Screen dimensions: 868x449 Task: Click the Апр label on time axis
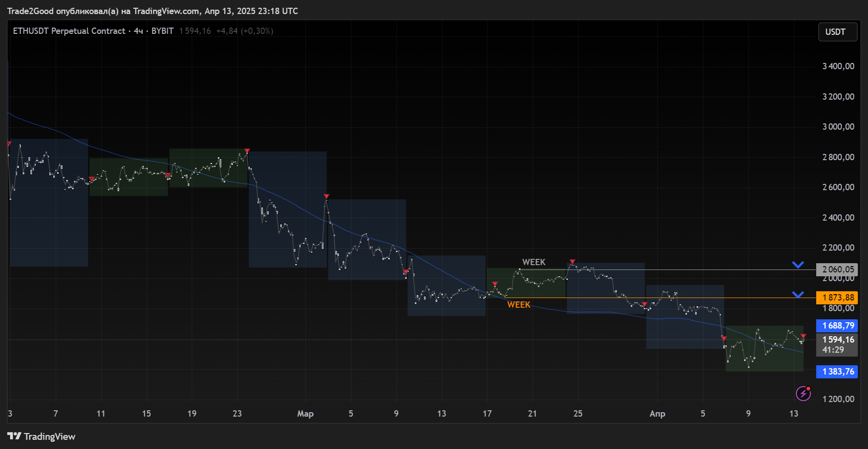[657, 414]
